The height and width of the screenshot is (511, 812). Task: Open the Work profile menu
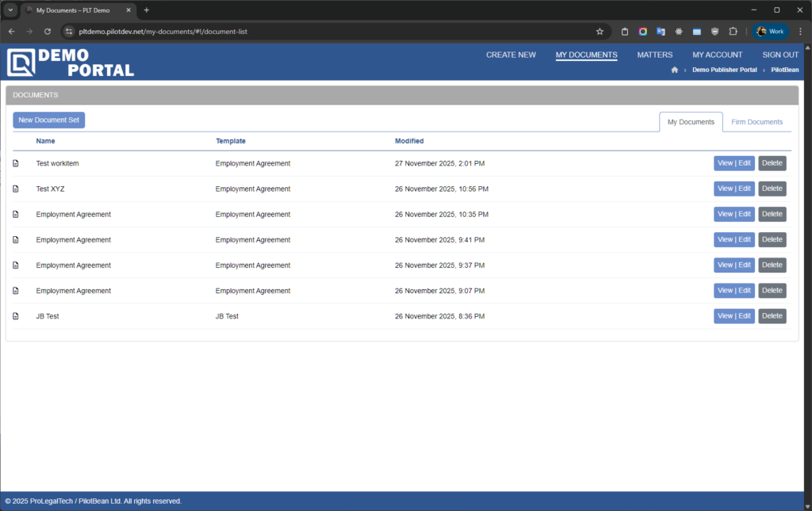pyautogui.click(x=771, y=31)
